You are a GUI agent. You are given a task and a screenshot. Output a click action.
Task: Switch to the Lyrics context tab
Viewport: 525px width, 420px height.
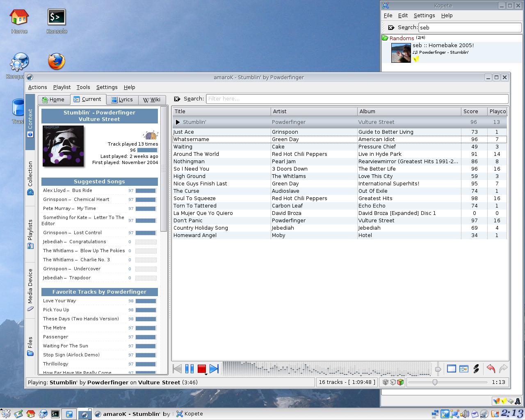(x=122, y=100)
